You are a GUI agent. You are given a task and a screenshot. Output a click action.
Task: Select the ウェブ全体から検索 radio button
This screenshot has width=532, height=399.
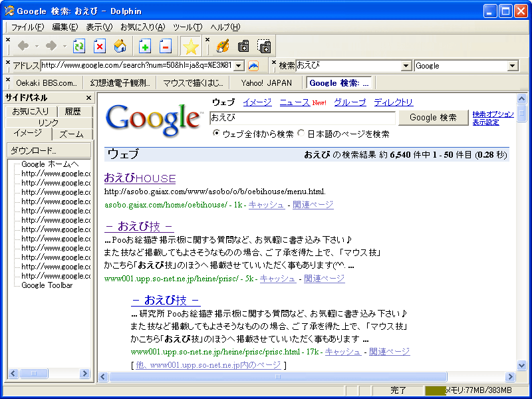pyautogui.click(x=216, y=134)
